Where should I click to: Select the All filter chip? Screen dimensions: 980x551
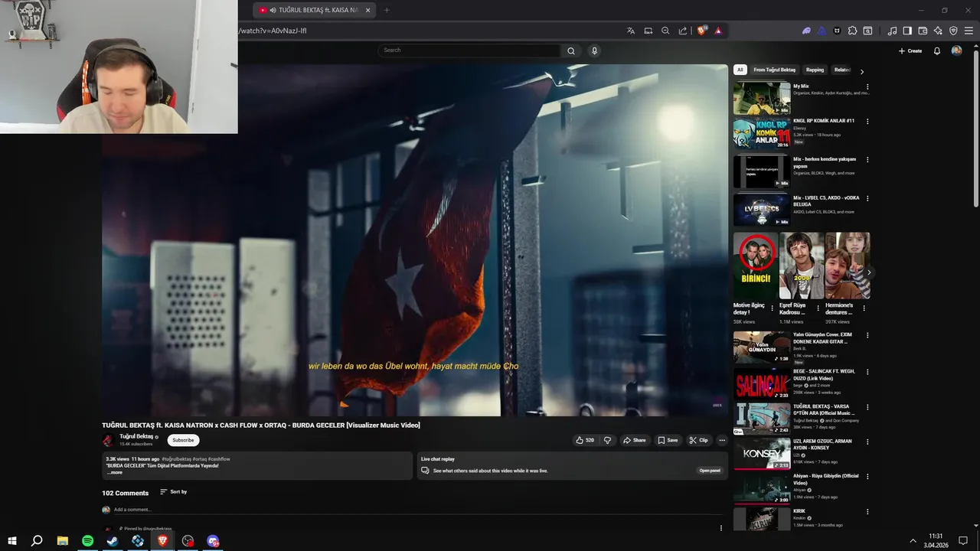pos(740,70)
